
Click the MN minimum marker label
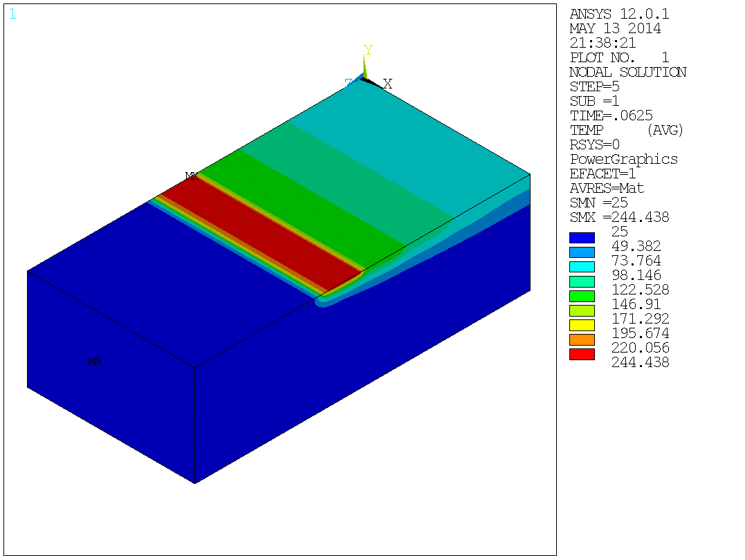[x=94, y=362]
